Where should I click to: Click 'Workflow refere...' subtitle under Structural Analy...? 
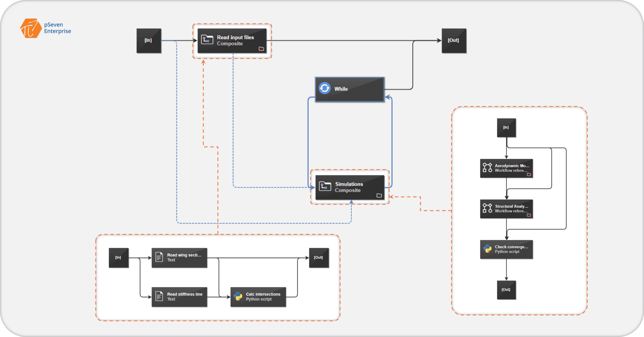511,211
